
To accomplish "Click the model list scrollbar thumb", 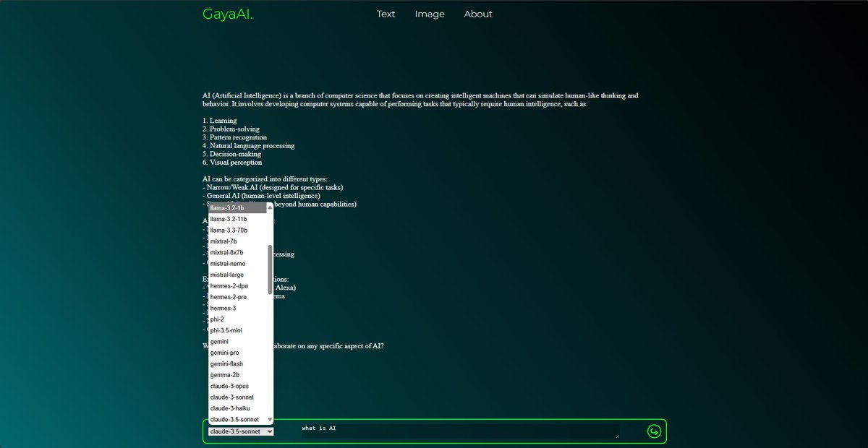I will pyautogui.click(x=271, y=270).
